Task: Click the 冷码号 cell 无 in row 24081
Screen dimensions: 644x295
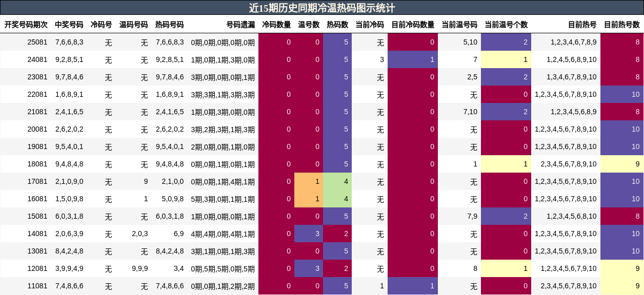Action: (108, 59)
